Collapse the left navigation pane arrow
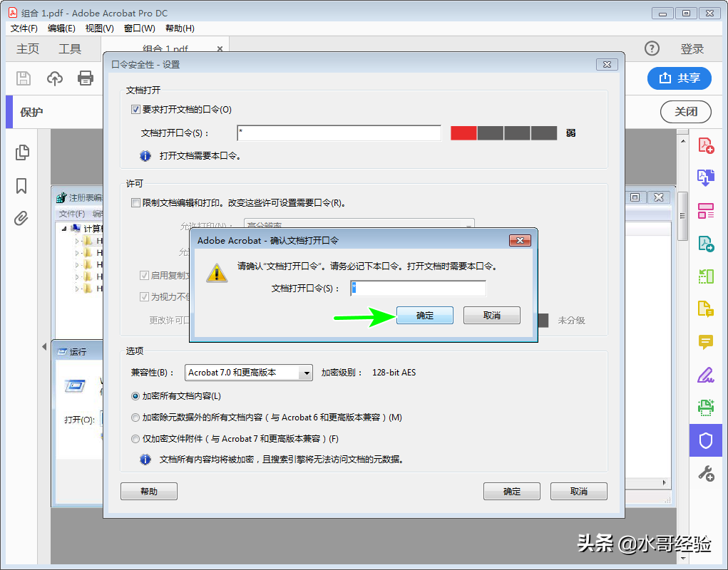 coord(44,346)
